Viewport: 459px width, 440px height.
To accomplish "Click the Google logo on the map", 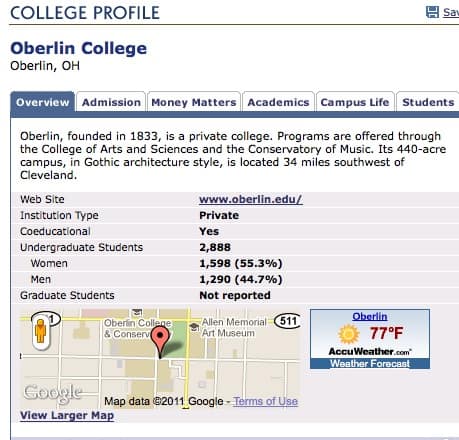I will pyautogui.click(x=53, y=393).
